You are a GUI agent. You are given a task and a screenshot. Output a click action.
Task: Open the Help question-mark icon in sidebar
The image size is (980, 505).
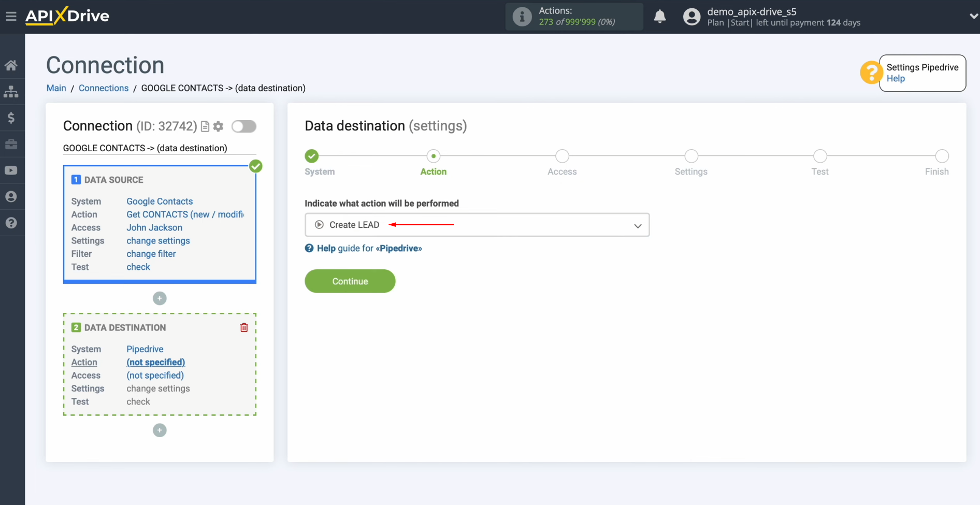12,223
